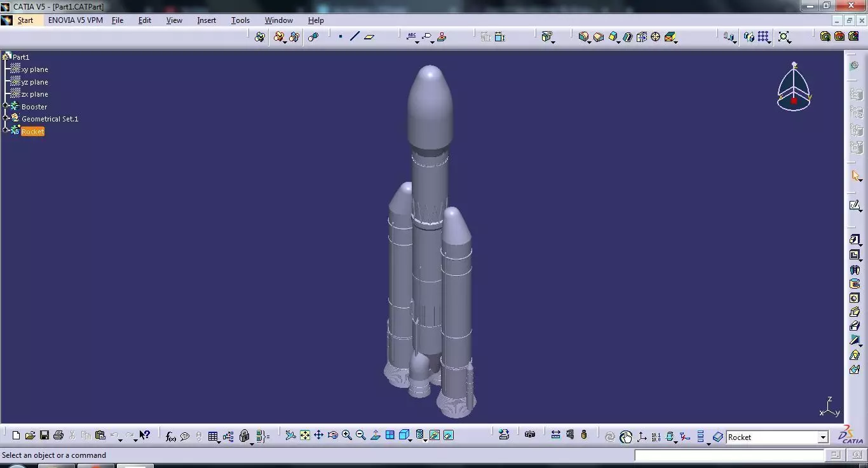Open the Insert menu
The width and height of the screenshot is (868, 468).
pyautogui.click(x=207, y=20)
